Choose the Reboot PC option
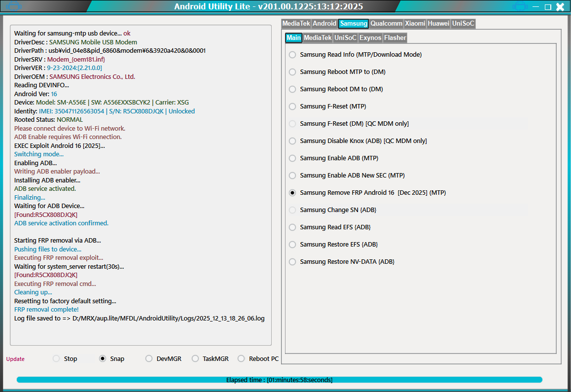The image size is (571, 392). 241,359
